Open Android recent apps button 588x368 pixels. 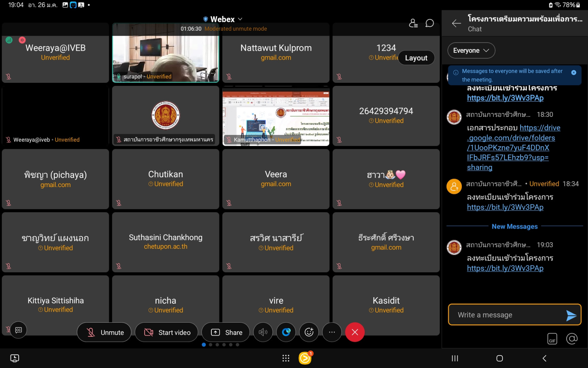click(x=455, y=358)
